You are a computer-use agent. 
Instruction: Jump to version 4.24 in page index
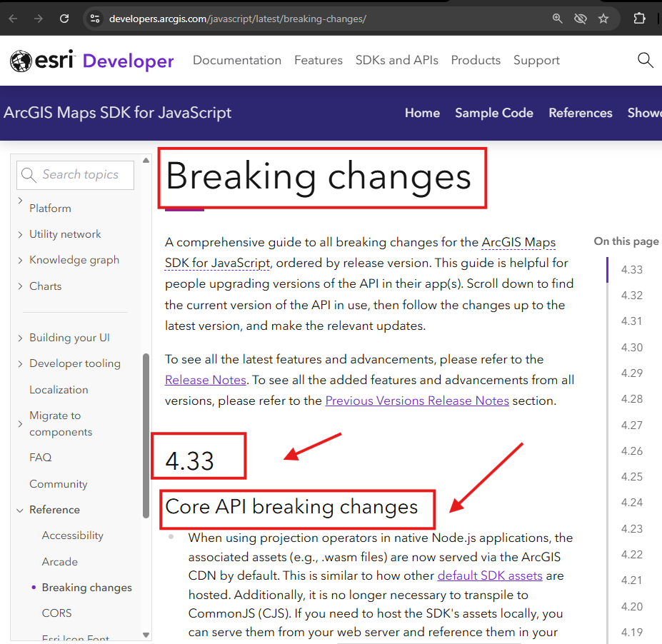tap(631, 502)
